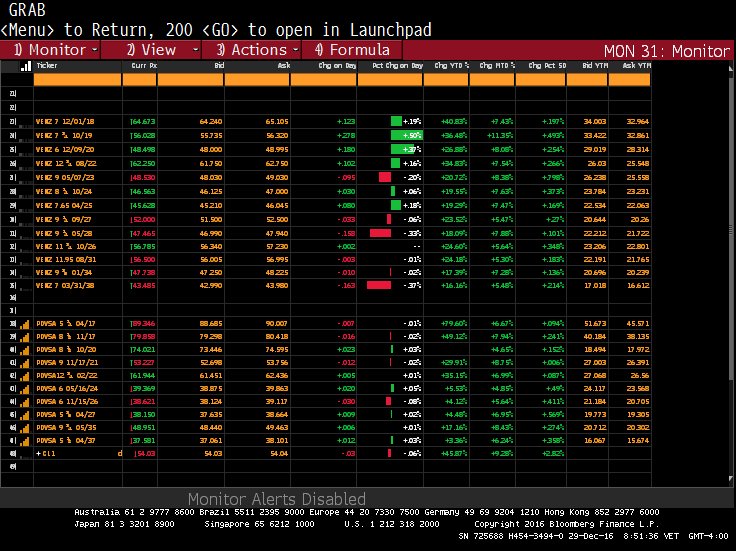The height and width of the screenshot is (551, 736).
Task: Select the CL1 ticker row
Action: pyautogui.click(x=49, y=454)
